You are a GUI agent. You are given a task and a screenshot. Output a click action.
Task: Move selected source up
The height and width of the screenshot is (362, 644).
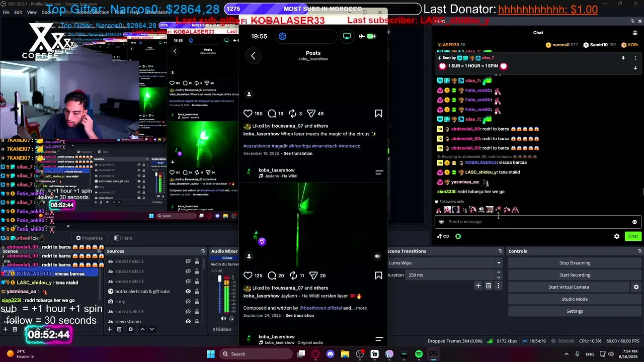click(x=142, y=329)
